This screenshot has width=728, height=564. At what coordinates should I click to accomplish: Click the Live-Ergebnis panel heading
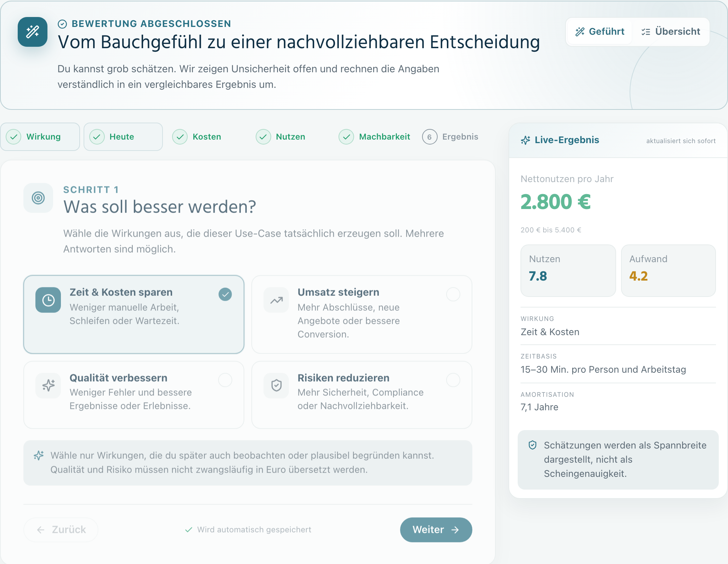click(567, 140)
